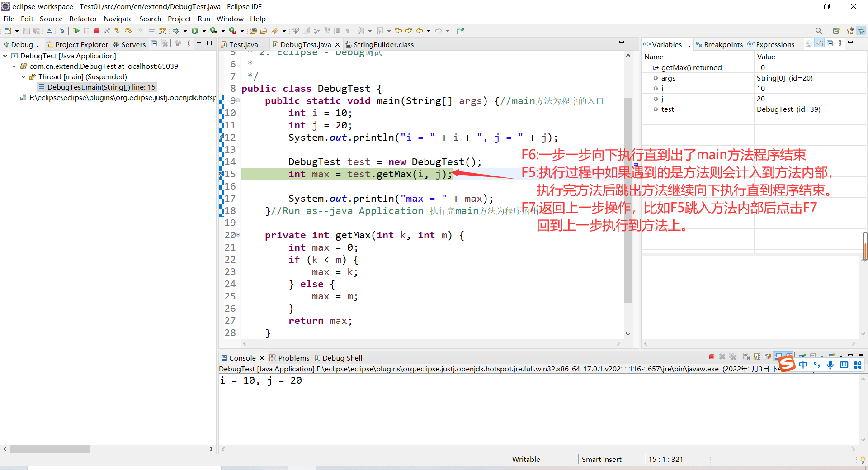Click the Suspend (pause) debug icon
This screenshot has width=868, height=470.
[87, 30]
